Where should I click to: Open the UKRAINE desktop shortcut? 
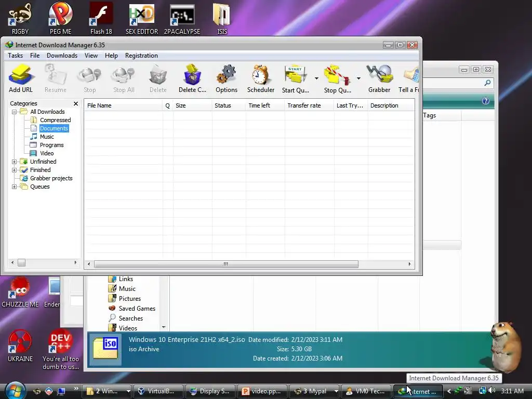coord(20,345)
